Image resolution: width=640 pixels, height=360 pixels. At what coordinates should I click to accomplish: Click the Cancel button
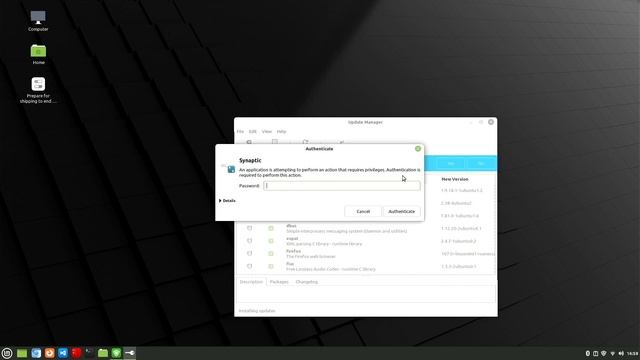(363, 211)
